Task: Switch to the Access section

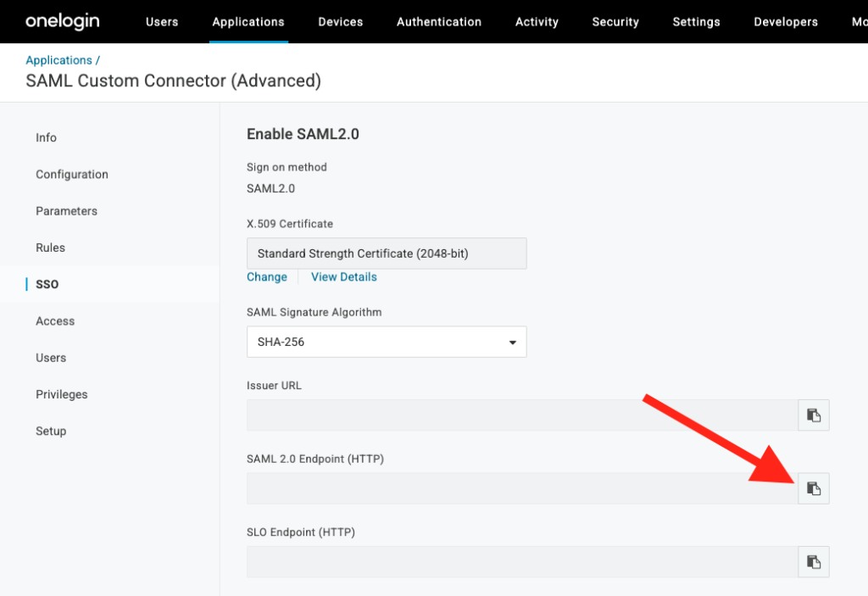Action: pyautogui.click(x=55, y=320)
